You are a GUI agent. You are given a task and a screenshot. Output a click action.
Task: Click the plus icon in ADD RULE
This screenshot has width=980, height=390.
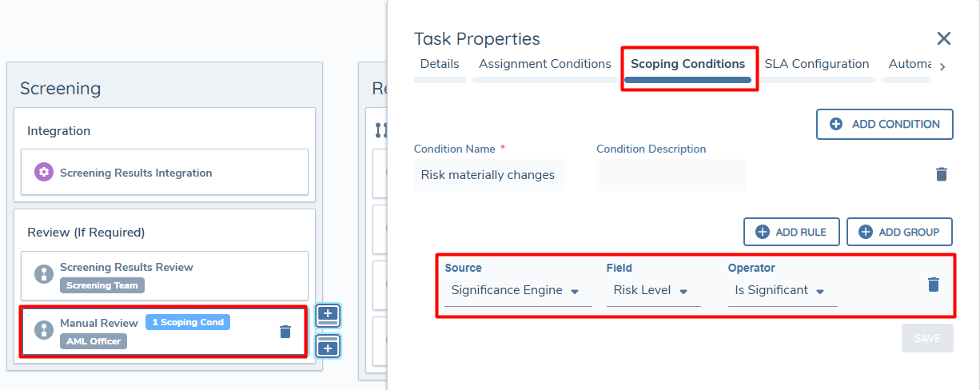point(763,232)
